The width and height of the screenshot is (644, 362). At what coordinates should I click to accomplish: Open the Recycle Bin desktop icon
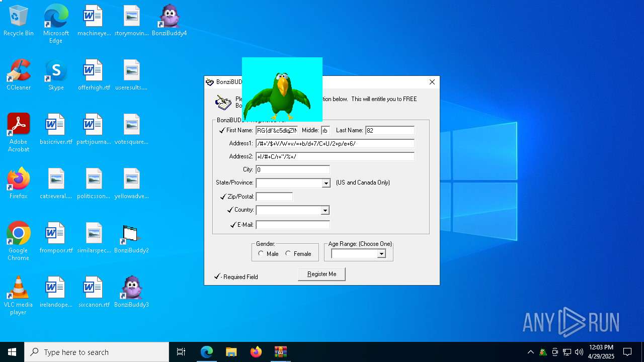19,21
